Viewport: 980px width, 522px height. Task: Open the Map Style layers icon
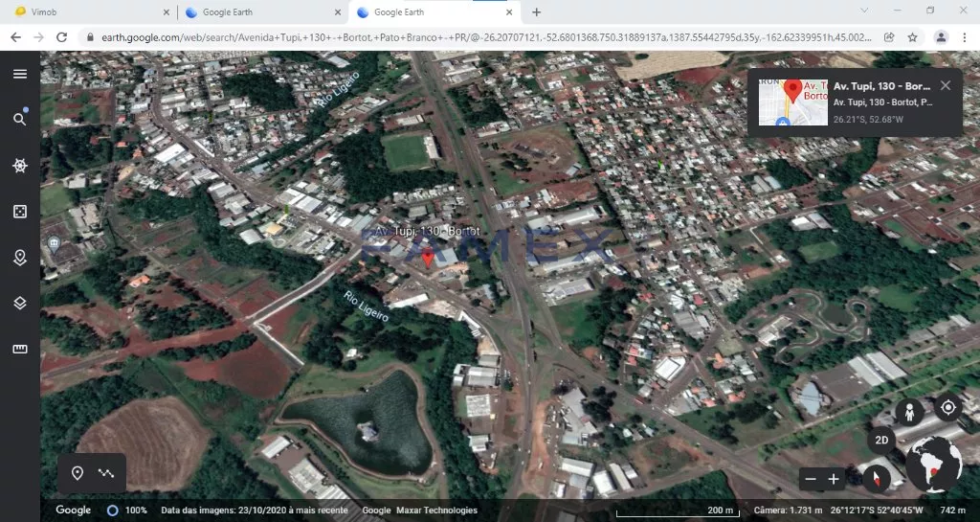pos(19,304)
